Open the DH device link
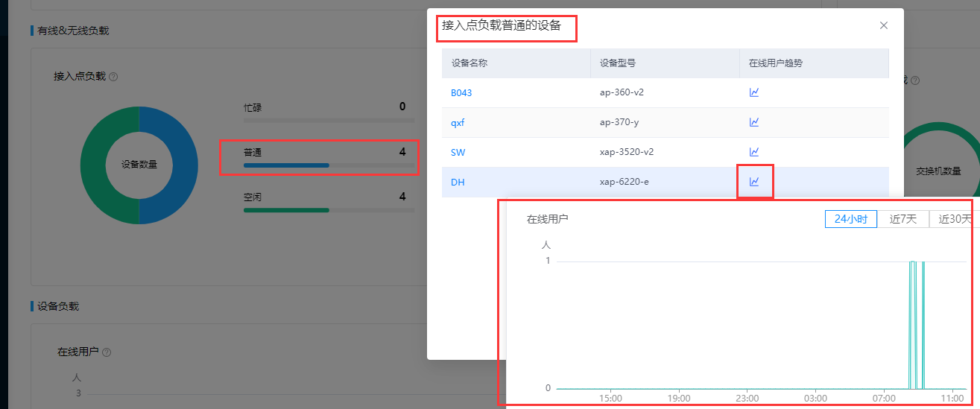 458,183
